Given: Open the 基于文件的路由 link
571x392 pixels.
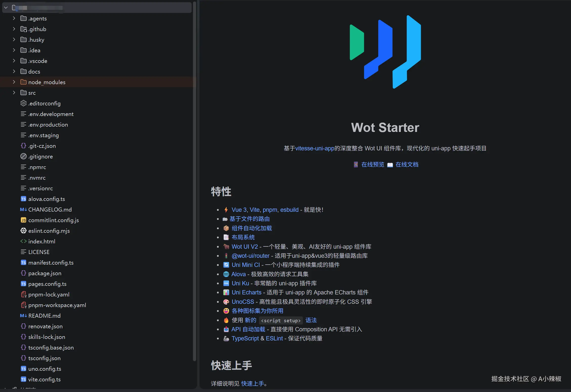Looking at the screenshot, I should tap(250, 219).
